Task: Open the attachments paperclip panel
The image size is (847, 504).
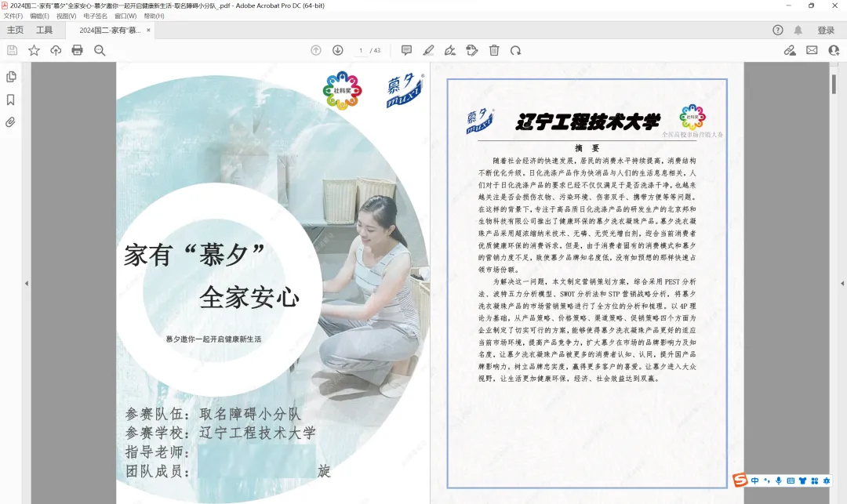Action: (x=10, y=121)
